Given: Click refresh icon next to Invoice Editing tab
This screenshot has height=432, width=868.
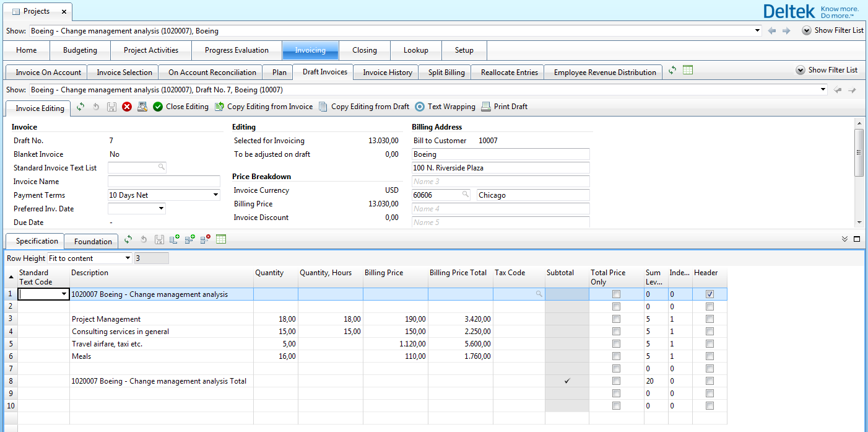Looking at the screenshot, I should point(80,107).
